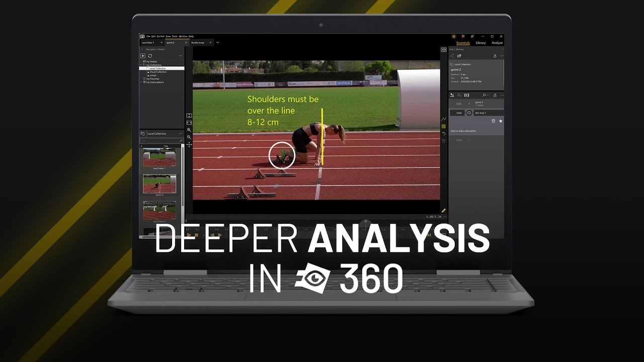Screen dimensions: 644x362
Task: Select the olive color swatch in drawing toolbar
Action: (x=444, y=126)
